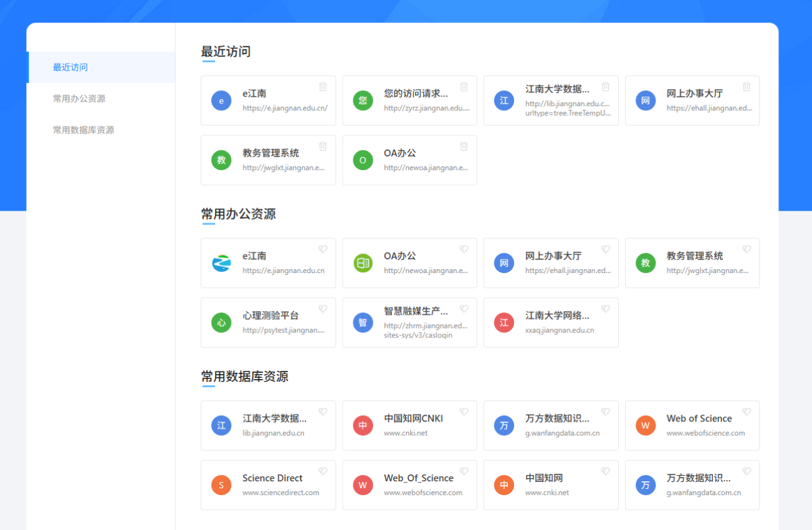
Task: Switch to 常用办公资源 in the sidebar
Action: 79,99
